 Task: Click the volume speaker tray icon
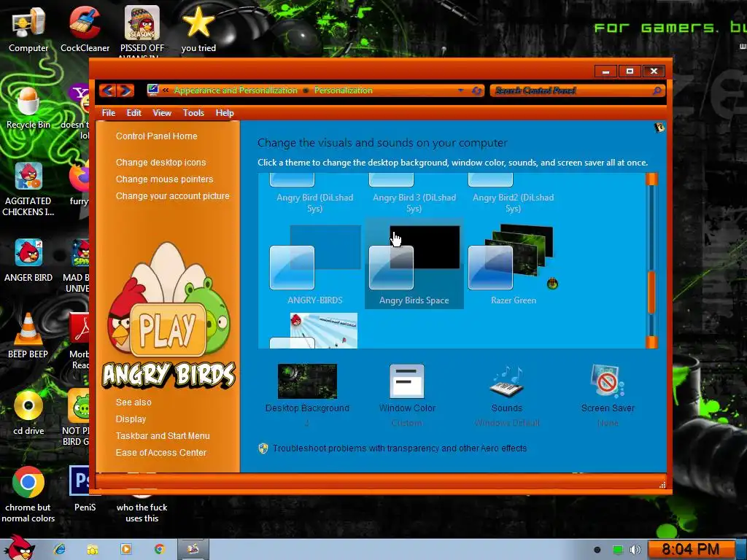[635, 550]
